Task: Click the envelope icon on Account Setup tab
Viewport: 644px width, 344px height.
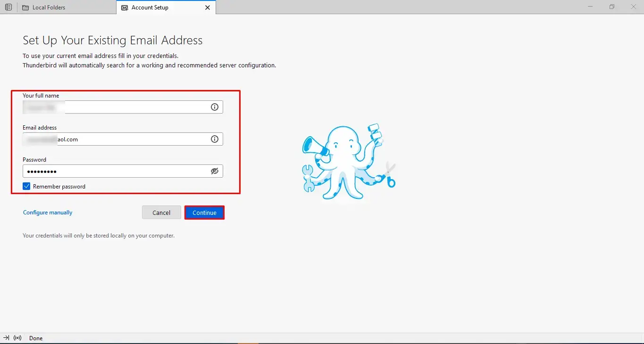Action: tap(125, 8)
